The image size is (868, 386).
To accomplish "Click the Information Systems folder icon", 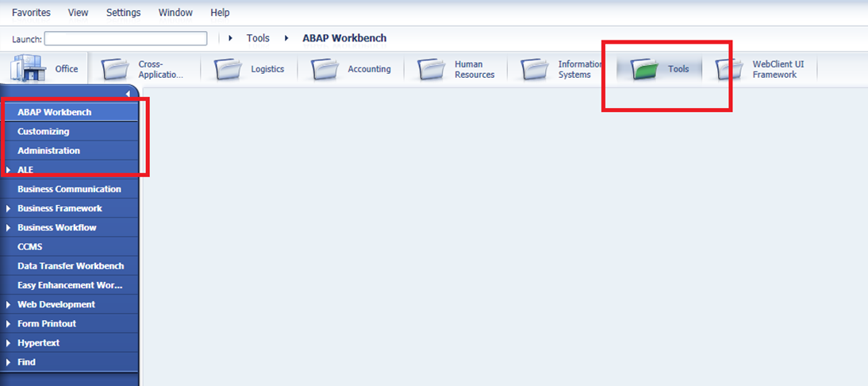I will [x=536, y=70].
